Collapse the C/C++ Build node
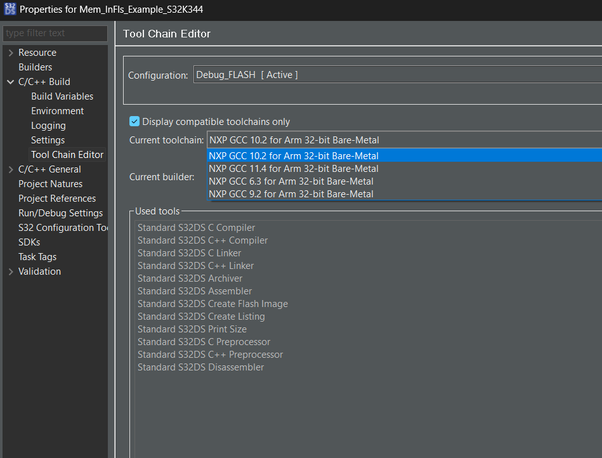Screen dimensions: 602x458 pyautogui.click(x=11, y=82)
